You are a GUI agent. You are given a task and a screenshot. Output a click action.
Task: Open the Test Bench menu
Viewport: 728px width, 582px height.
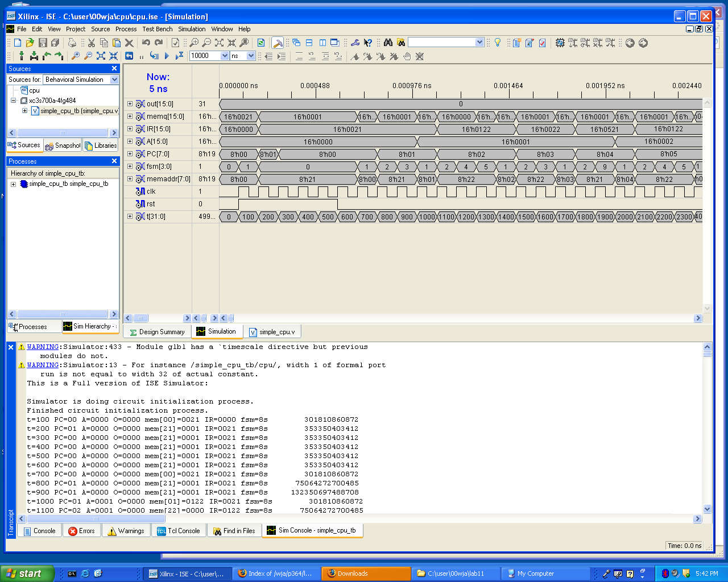158,29
